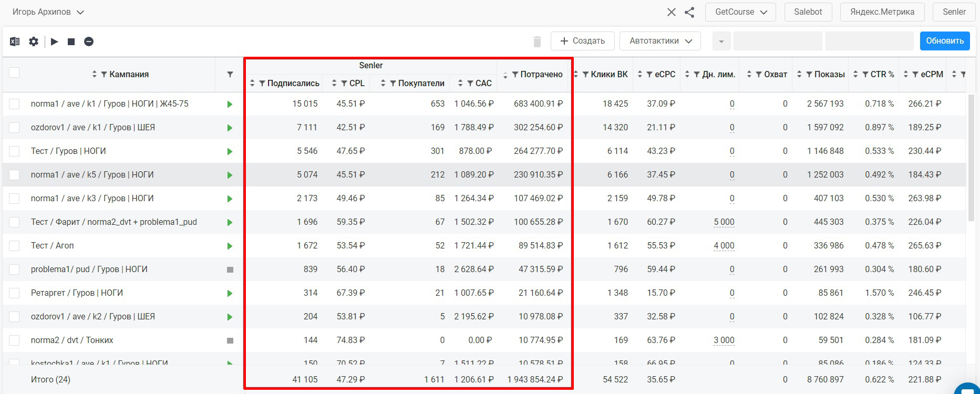The height and width of the screenshot is (394, 980).
Task: Click the Создать button
Action: click(x=583, y=41)
